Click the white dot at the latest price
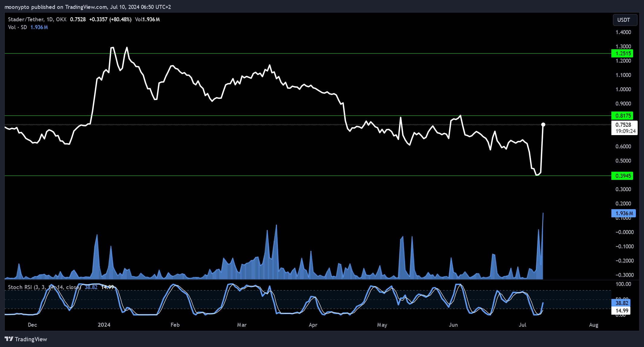 543,125
